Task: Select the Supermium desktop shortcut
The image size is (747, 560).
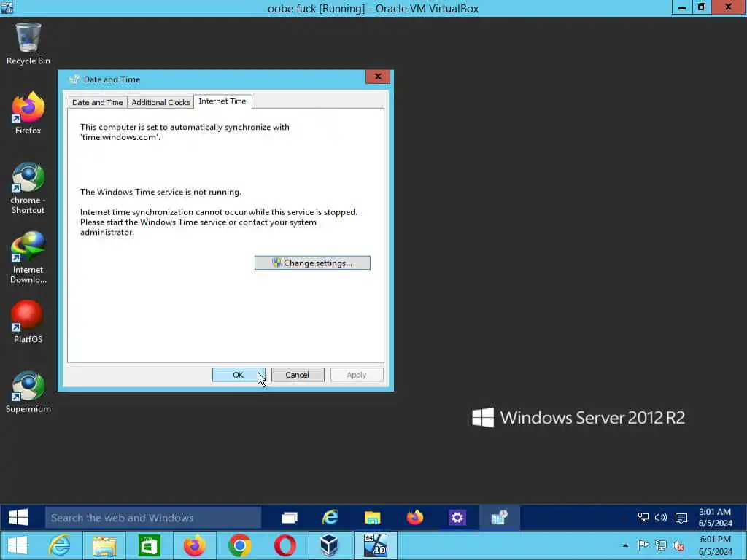Action: point(28,392)
